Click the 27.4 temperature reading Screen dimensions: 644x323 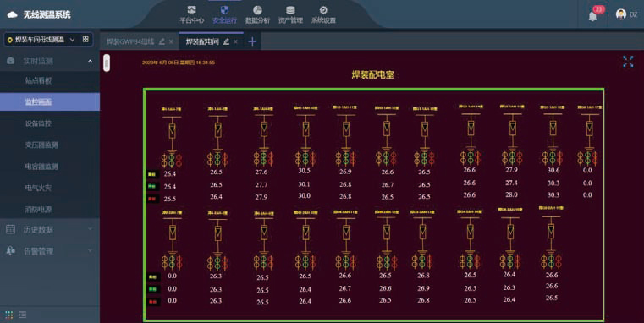[511, 183]
